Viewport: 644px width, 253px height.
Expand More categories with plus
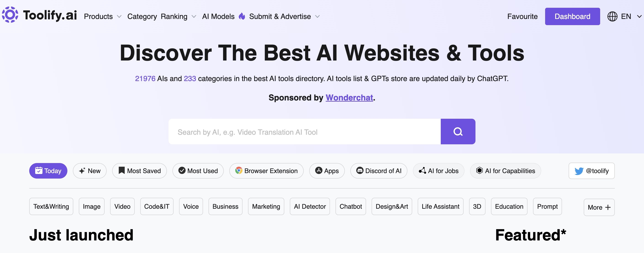point(599,207)
